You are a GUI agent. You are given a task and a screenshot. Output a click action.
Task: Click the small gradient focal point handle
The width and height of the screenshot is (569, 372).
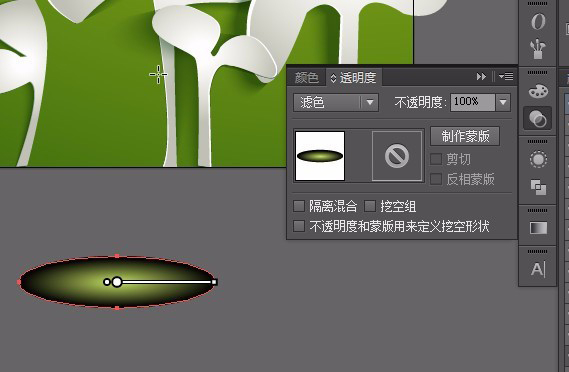[x=106, y=282]
